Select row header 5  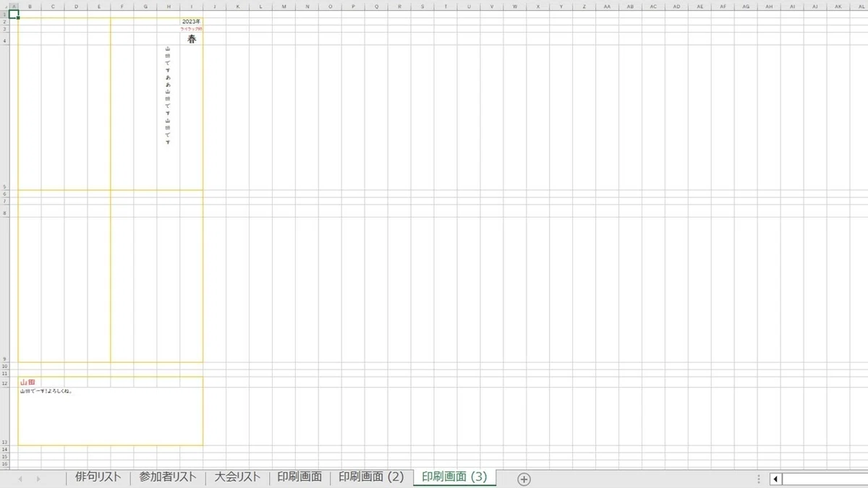pyautogui.click(x=4, y=118)
